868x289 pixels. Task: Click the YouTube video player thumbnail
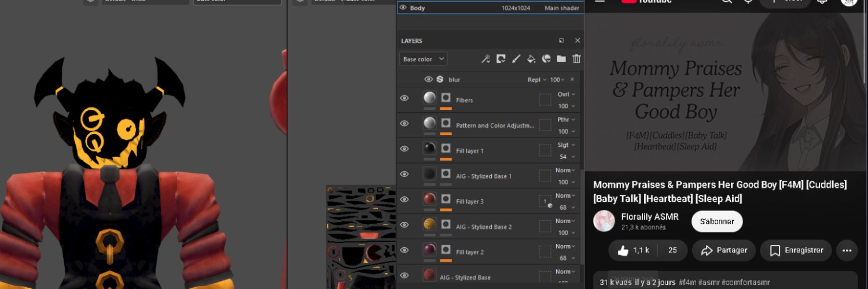(x=726, y=91)
